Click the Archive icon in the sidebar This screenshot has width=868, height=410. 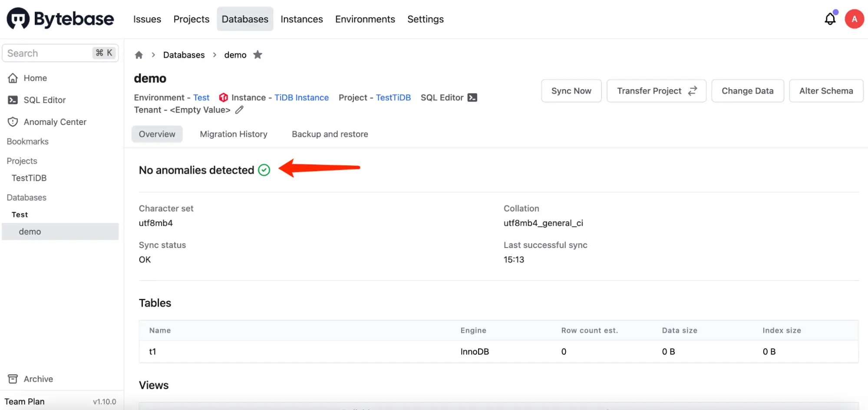13,379
